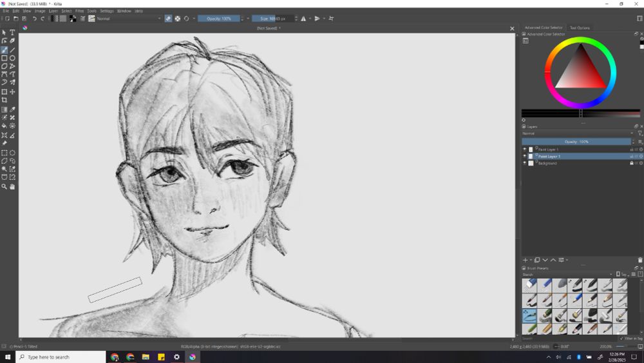This screenshot has height=363, width=644.
Task: Click the Undo arrow in toolbar
Action: (35, 19)
